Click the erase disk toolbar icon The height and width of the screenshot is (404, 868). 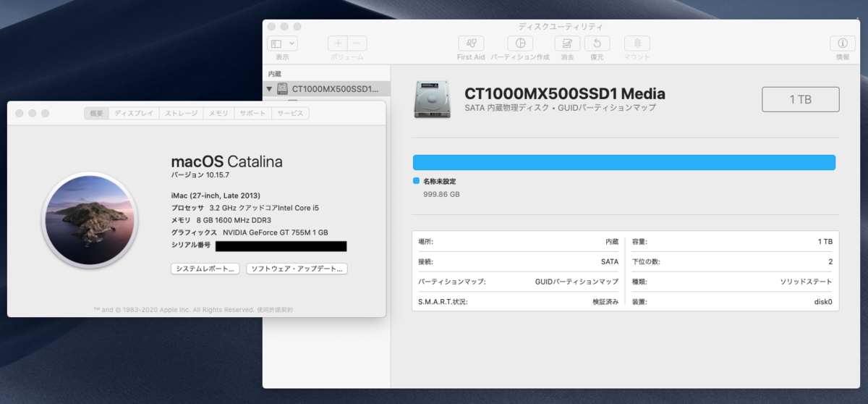click(x=567, y=43)
